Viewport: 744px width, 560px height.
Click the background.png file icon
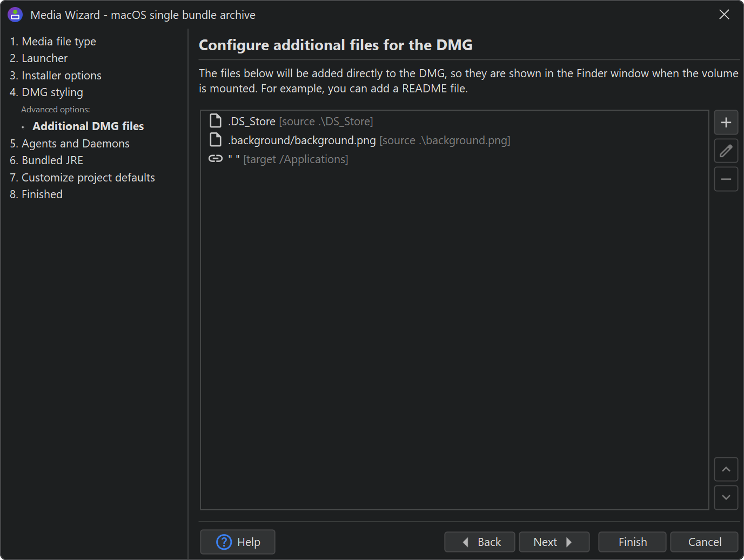coord(216,140)
